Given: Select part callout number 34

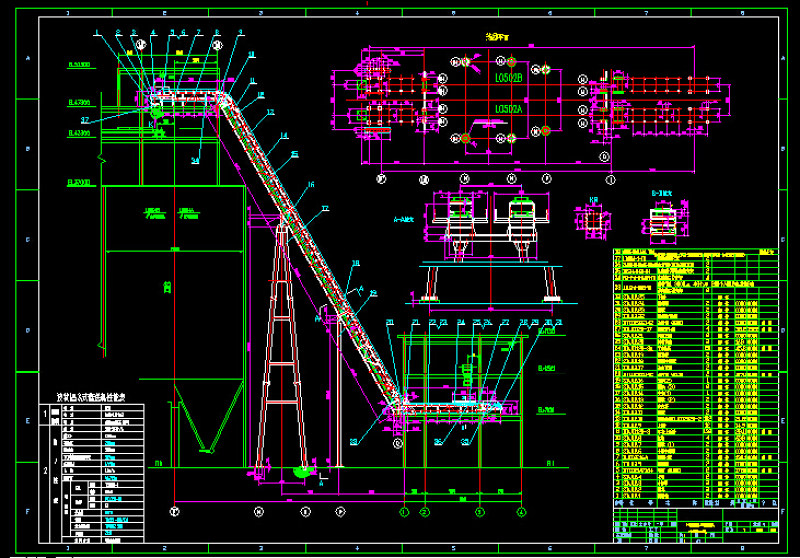Looking at the screenshot, I should pyautogui.click(x=195, y=161).
